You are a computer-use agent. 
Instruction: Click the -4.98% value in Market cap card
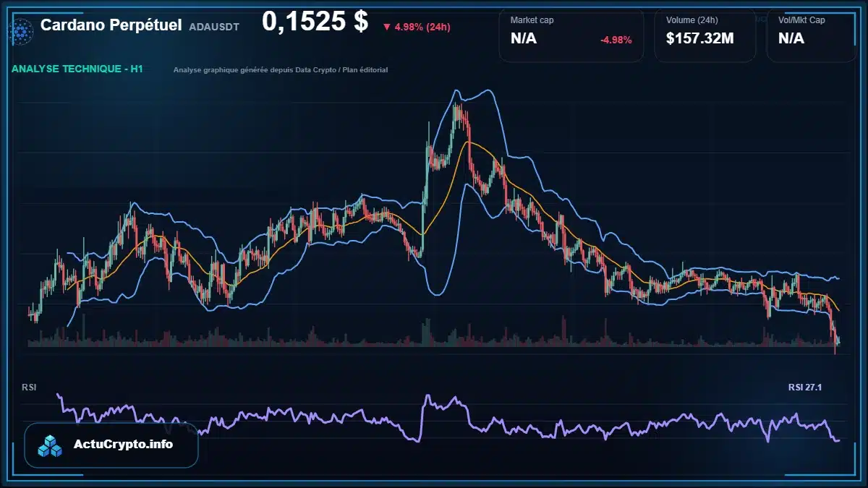pyautogui.click(x=616, y=40)
